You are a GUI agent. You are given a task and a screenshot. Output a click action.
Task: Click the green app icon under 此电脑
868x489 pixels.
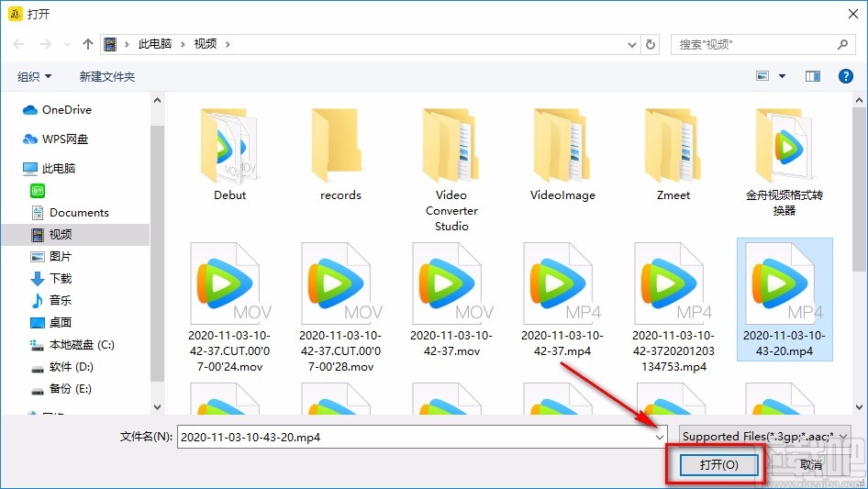(x=37, y=191)
